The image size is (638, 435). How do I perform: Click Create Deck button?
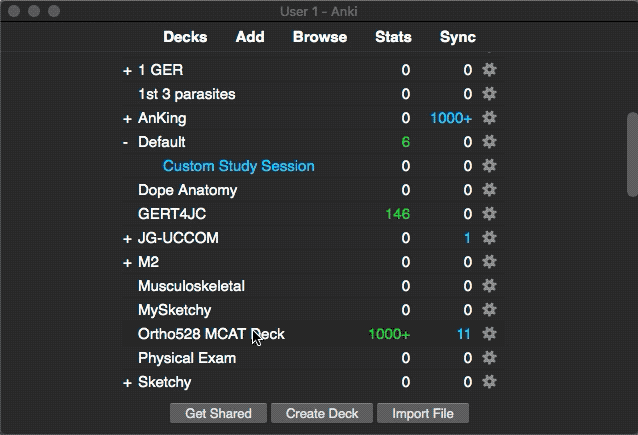coord(322,413)
